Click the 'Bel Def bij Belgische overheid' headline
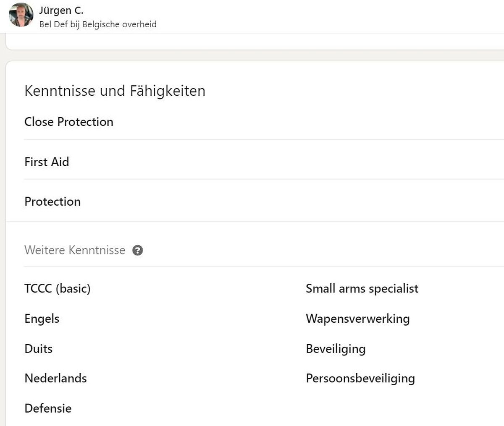 click(x=98, y=24)
